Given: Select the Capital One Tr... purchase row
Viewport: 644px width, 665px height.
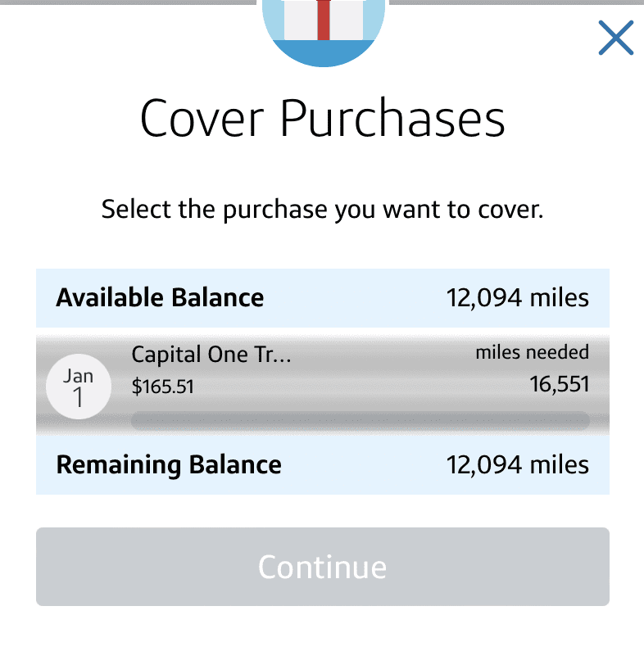Looking at the screenshot, I should click(323, 385).
